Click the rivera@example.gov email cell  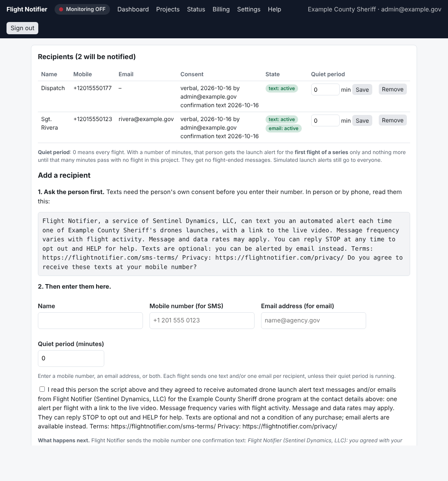click(x=146, y=119)
